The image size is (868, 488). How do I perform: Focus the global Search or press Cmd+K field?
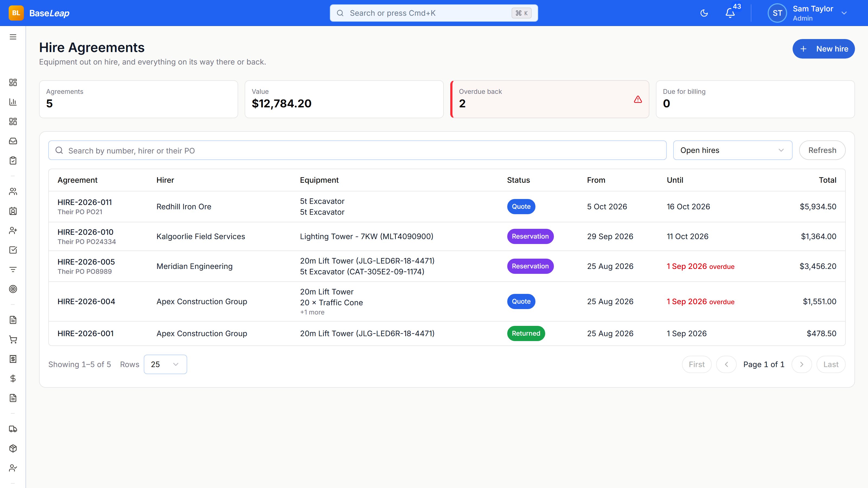434,13
